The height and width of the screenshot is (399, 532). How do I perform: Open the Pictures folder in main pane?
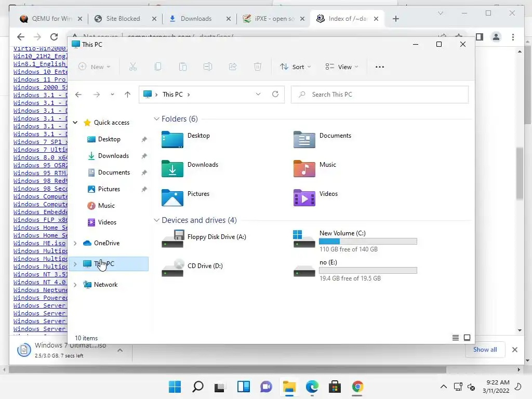(185, 197)
